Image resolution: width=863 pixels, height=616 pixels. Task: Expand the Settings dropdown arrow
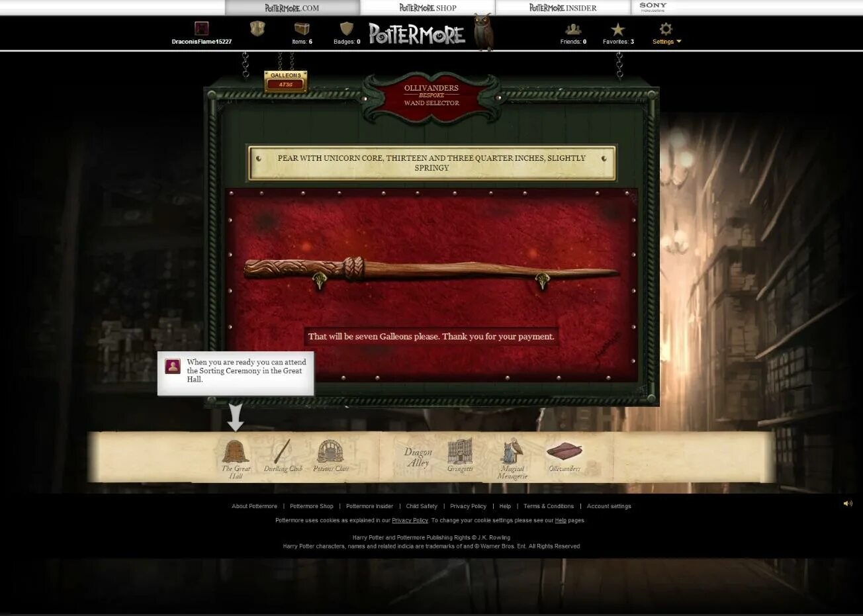(x=678, y=42)
